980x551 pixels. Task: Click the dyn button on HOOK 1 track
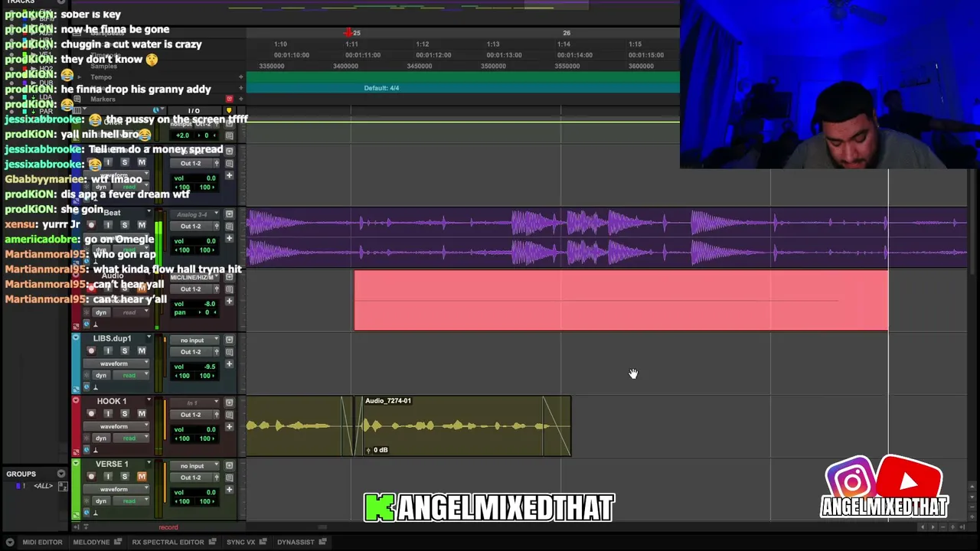point(101,438)
